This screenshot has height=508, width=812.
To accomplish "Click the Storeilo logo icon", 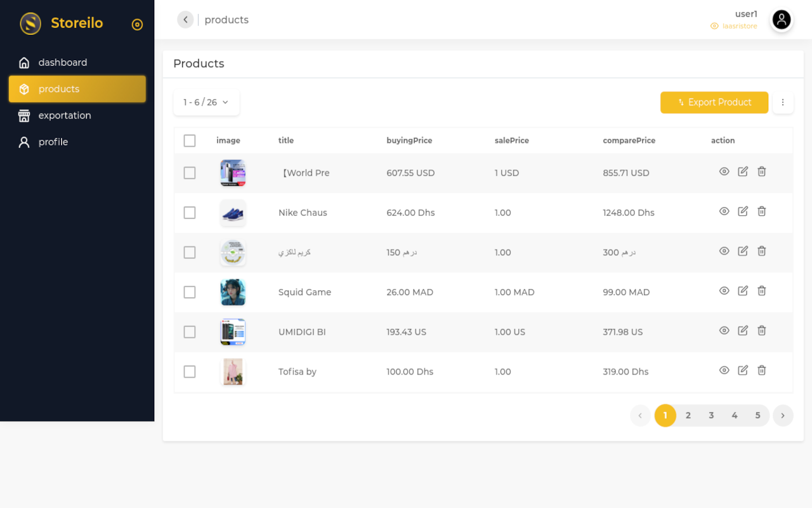I will (30, 23).
